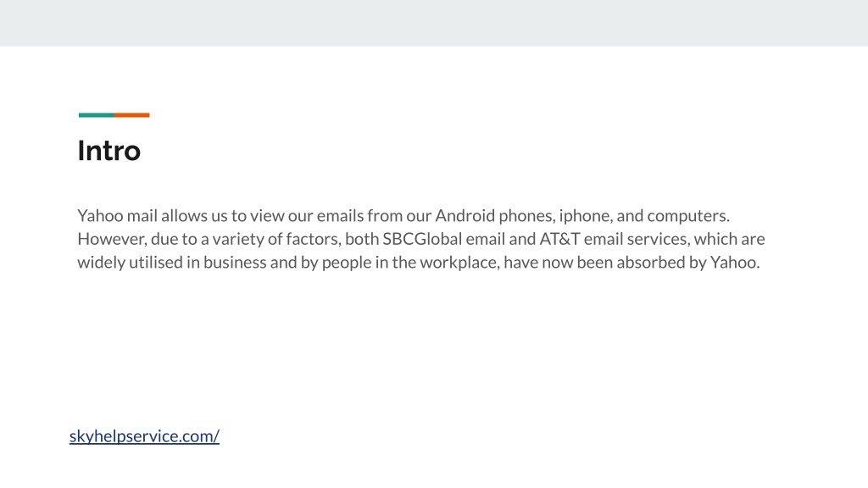Click the teal accent line above Intro
The width and height of the screenshot is (868, 488).
(97, 115)
